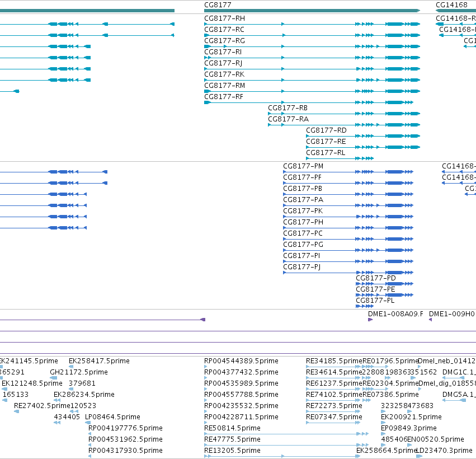Select EST RP004228711.5prime
The width and height of the screenshot is (476, 459).
click(241, 417)
